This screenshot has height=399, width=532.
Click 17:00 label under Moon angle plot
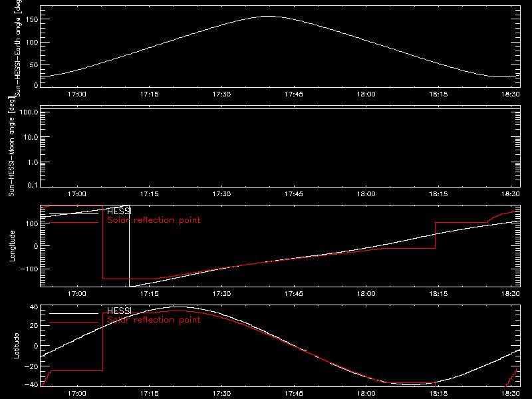click(77, 194)
